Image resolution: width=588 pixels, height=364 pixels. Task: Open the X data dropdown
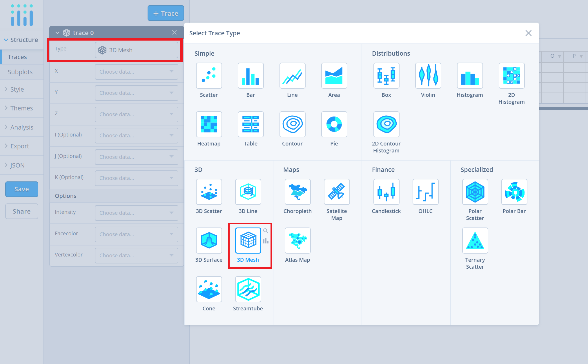point(136,72)
